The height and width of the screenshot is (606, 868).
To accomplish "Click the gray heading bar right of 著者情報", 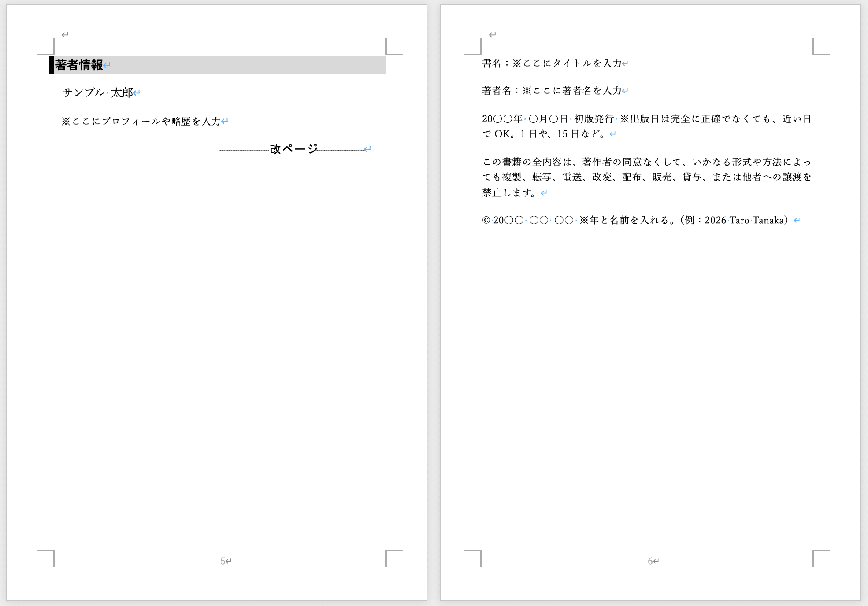I will [247, 65].
